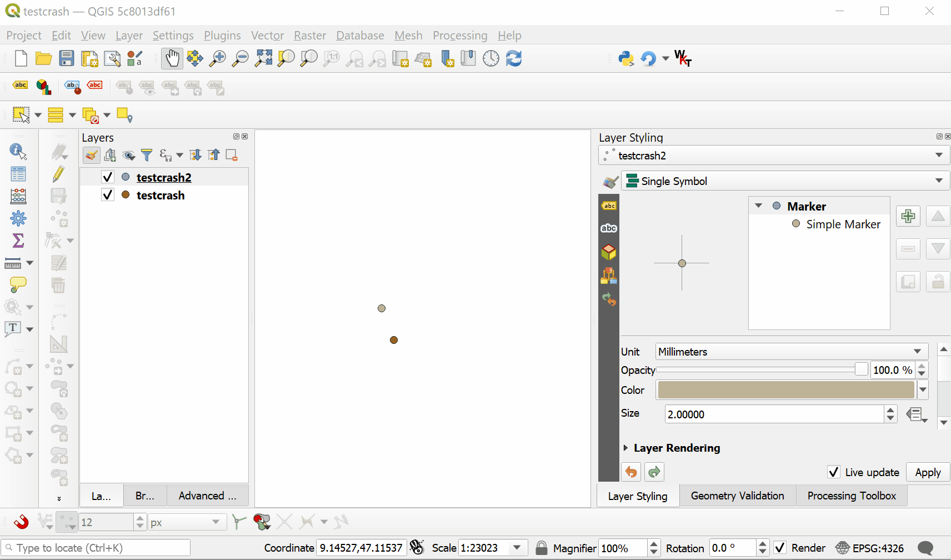Image resolution: width=951 pixels, height=560 pixels.
Task: Open 3D View tab in Layer Styling
Action: click(609, 252)
